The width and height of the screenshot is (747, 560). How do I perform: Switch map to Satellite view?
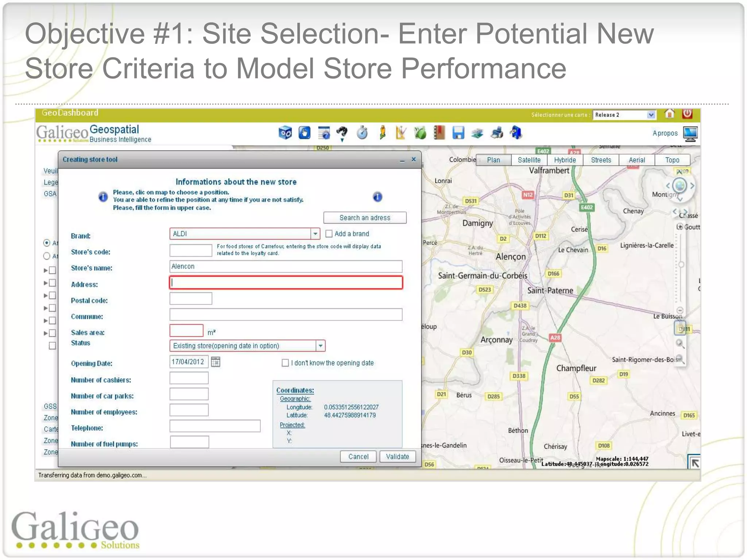click(529, 160)
